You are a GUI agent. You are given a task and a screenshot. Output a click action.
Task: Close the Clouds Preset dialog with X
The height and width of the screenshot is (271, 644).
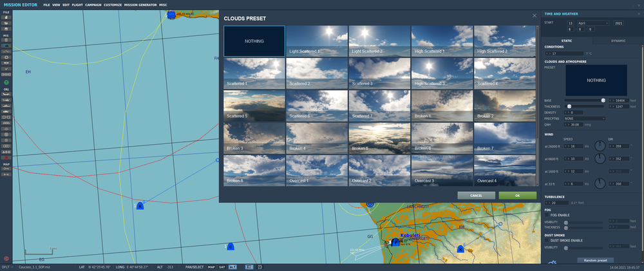(x=535, y=15)
